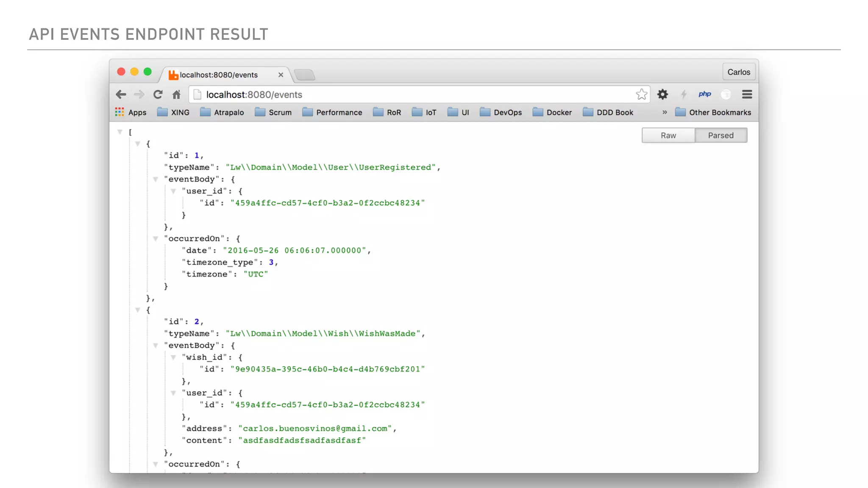Click the second event's user_id id string
Viewport: 868px width, 488px height.
(x=328, y=405)
